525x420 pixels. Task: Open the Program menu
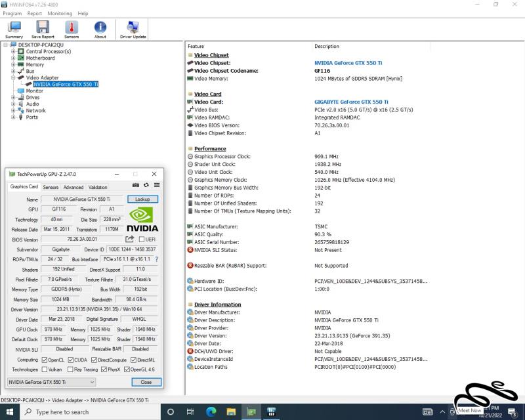[12, 13]
